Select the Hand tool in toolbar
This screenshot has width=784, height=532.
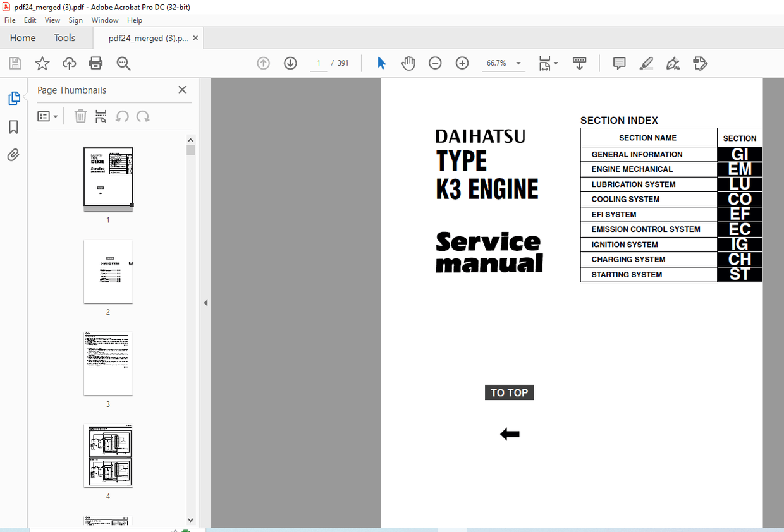(x=408, y=63)
